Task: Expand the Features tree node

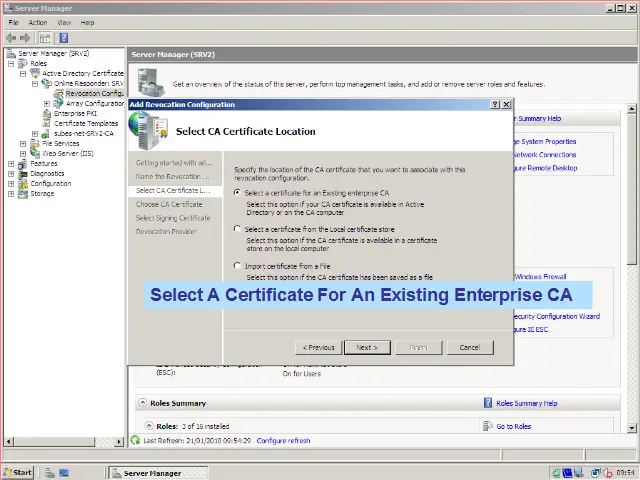Action: [11, 164]
